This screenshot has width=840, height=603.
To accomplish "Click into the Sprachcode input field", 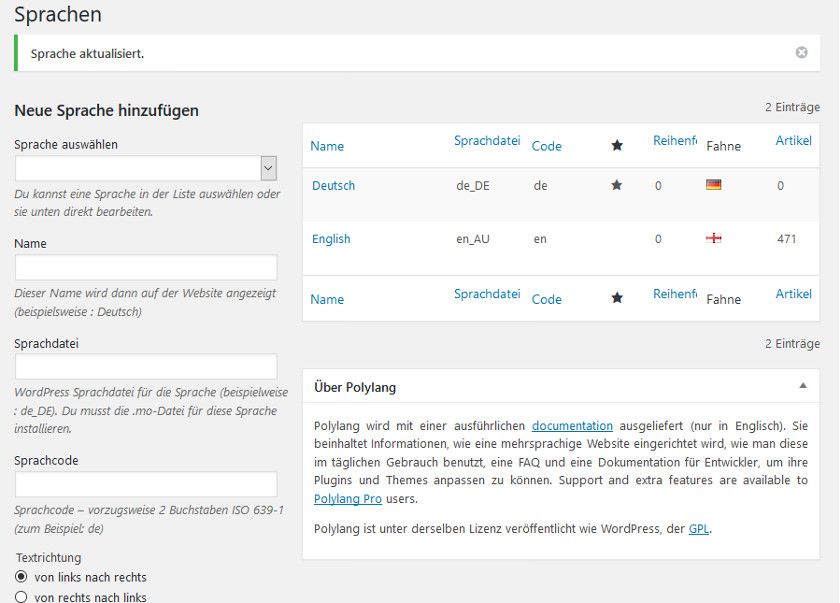I will tap(146, 485).
